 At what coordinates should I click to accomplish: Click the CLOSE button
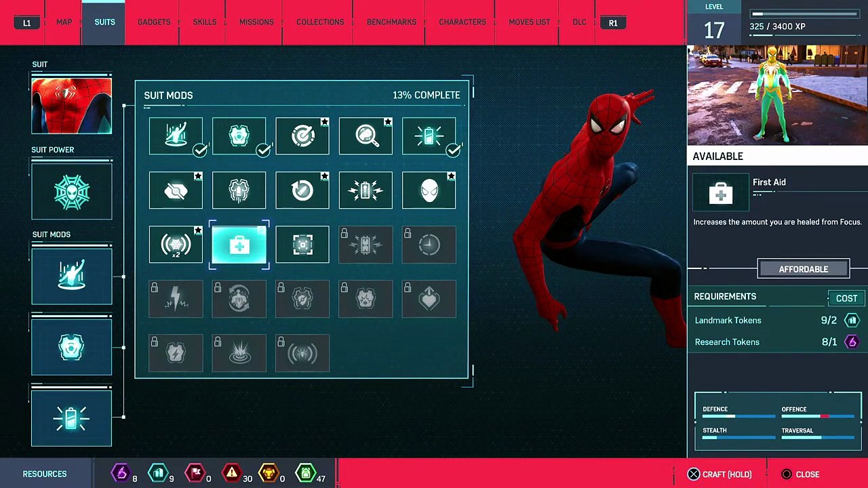pyautogui.click(x=800, y=474)
